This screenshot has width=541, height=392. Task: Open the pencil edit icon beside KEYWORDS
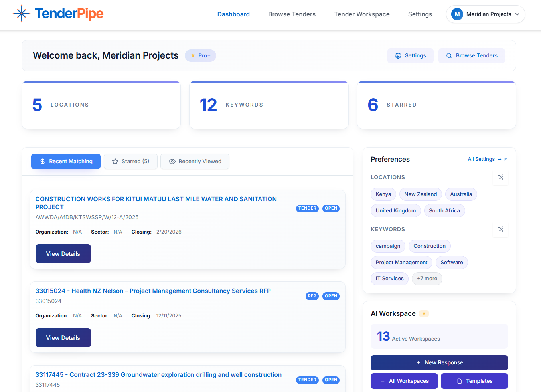coord(500,230)
